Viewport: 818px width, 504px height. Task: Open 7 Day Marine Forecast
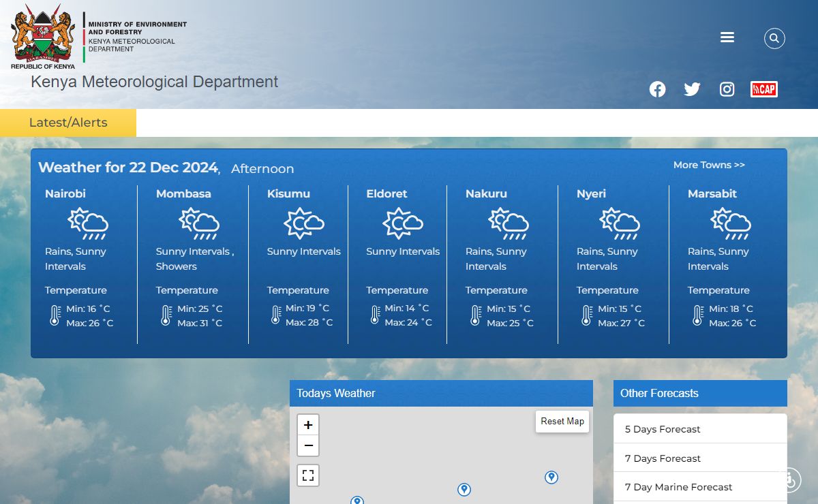(700, 487)
